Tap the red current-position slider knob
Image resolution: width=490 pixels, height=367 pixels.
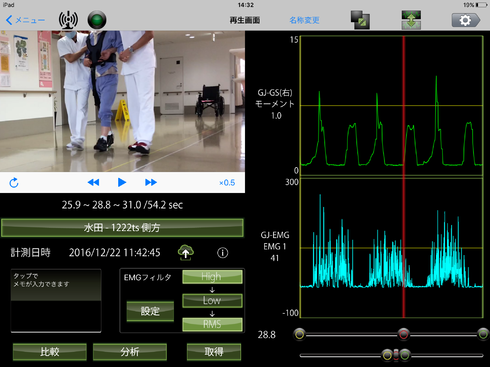coord(403,334)
